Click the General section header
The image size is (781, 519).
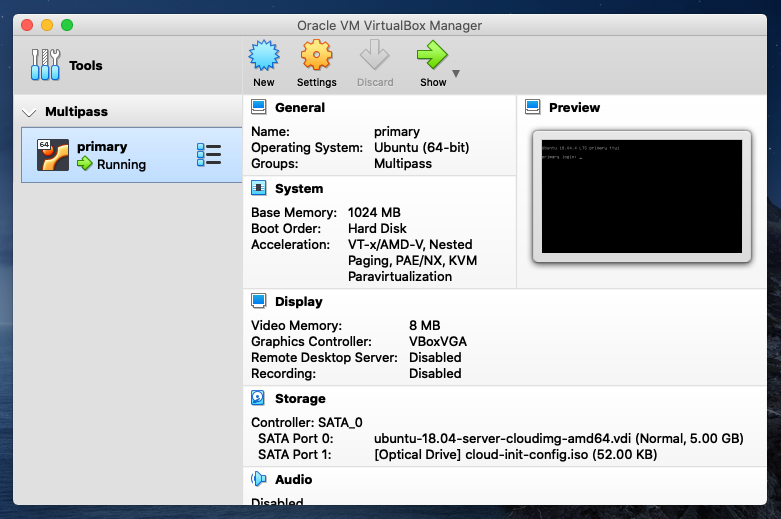(299, 107)
